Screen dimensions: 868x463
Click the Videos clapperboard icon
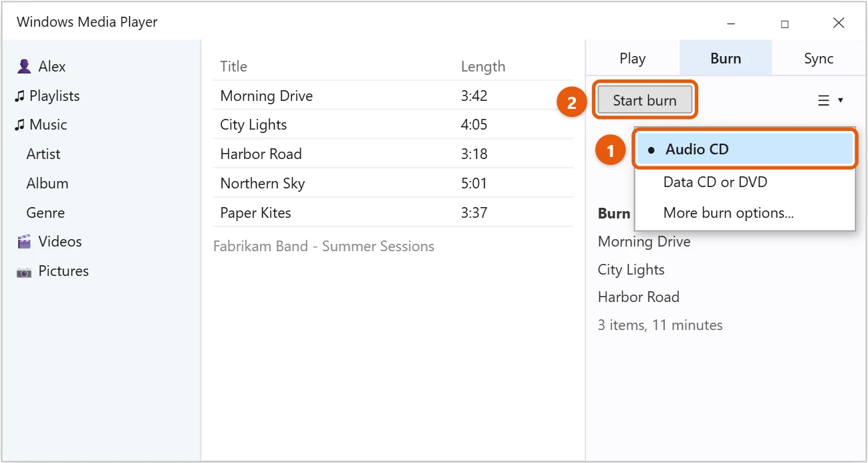pyautogui.click(x=25, y=242)
